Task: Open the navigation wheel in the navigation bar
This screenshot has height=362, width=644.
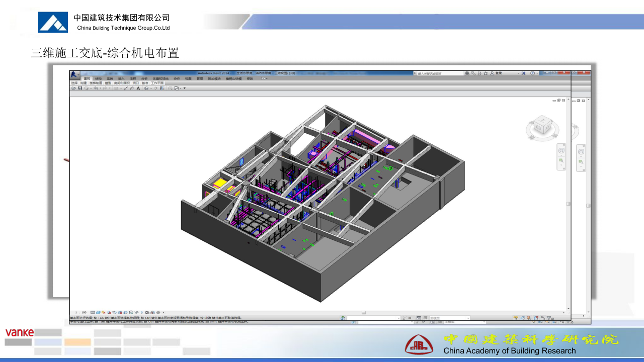Action: point(561,150)
